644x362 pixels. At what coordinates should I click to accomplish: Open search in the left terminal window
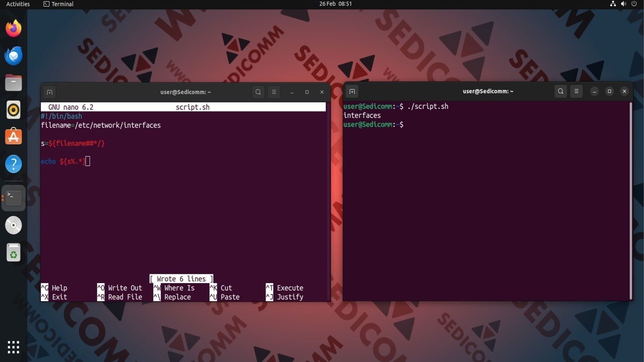pos(258,92)
